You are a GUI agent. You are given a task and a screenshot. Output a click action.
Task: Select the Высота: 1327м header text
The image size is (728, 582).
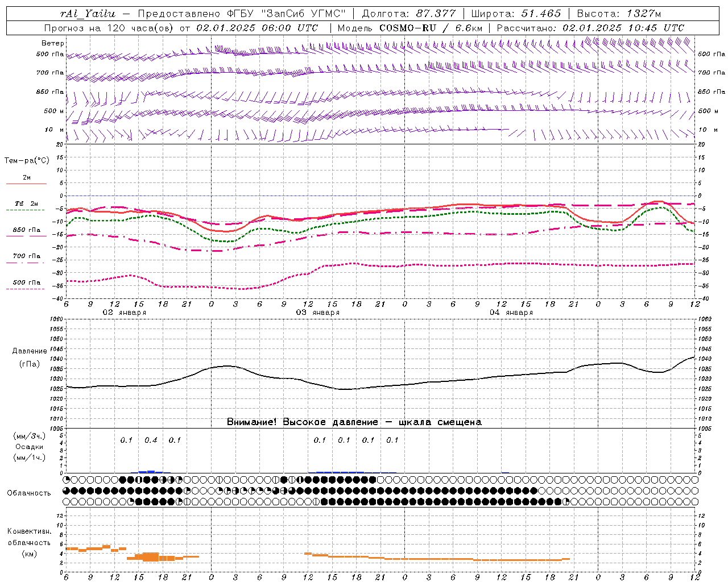[619, 14]
